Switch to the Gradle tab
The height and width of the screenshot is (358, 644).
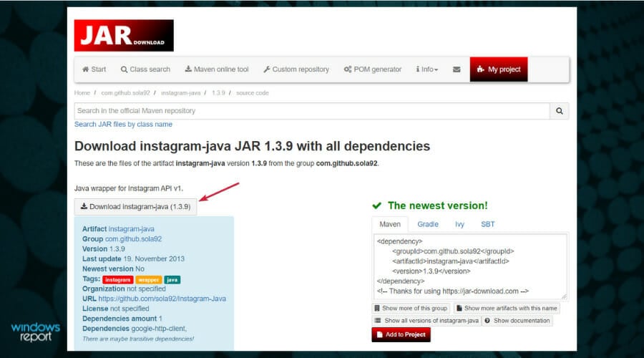coord(428,224)
